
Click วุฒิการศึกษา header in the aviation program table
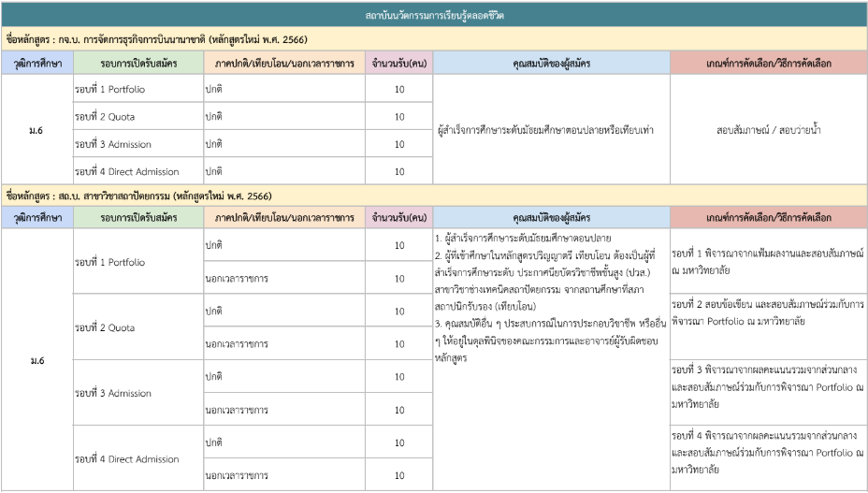coord(37,63)
